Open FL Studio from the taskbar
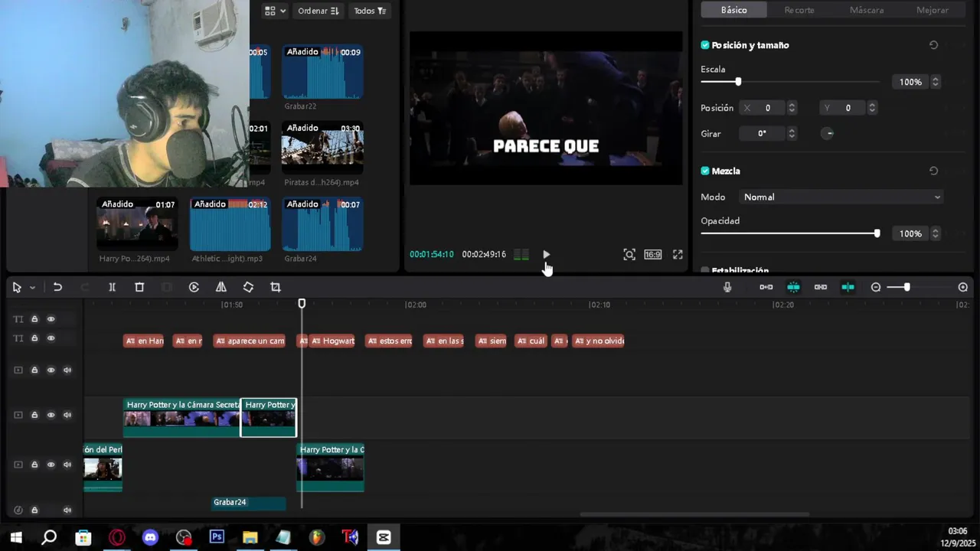This screenshot has width=980, height=551. (x=317, y=537)
